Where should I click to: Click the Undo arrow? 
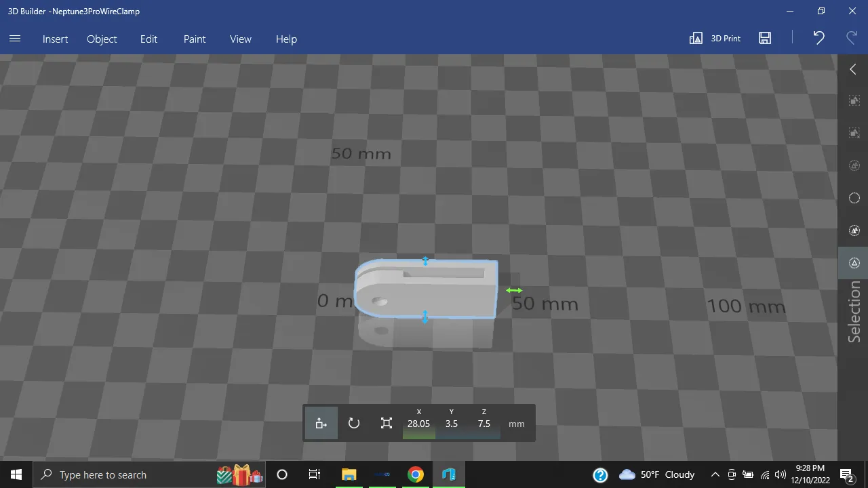tap(818, 39)
